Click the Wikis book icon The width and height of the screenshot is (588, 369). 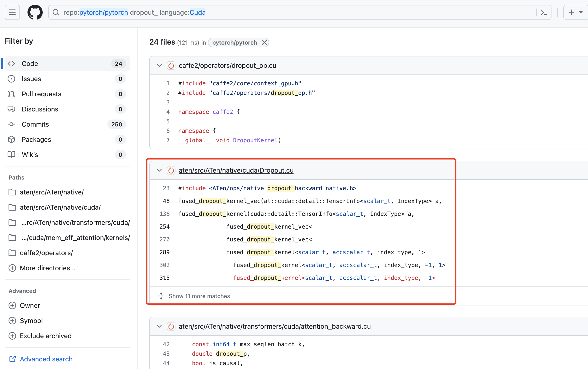(x=11, y=154)
